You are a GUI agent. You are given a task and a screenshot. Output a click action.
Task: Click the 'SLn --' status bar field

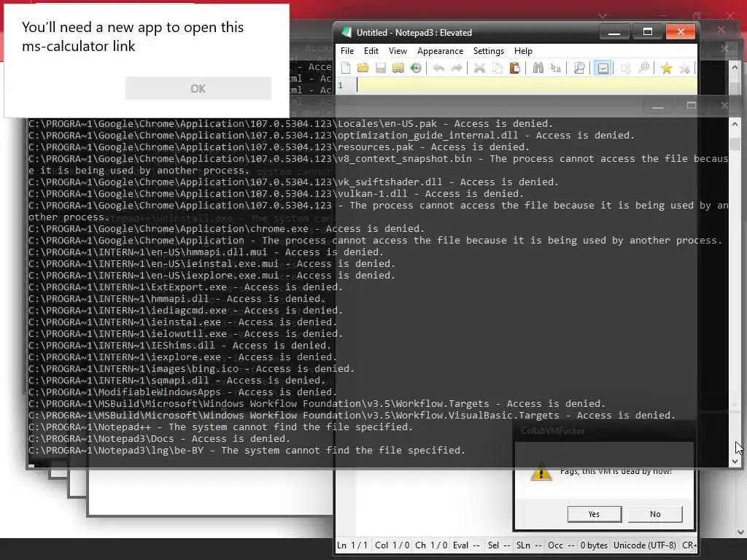530,545
